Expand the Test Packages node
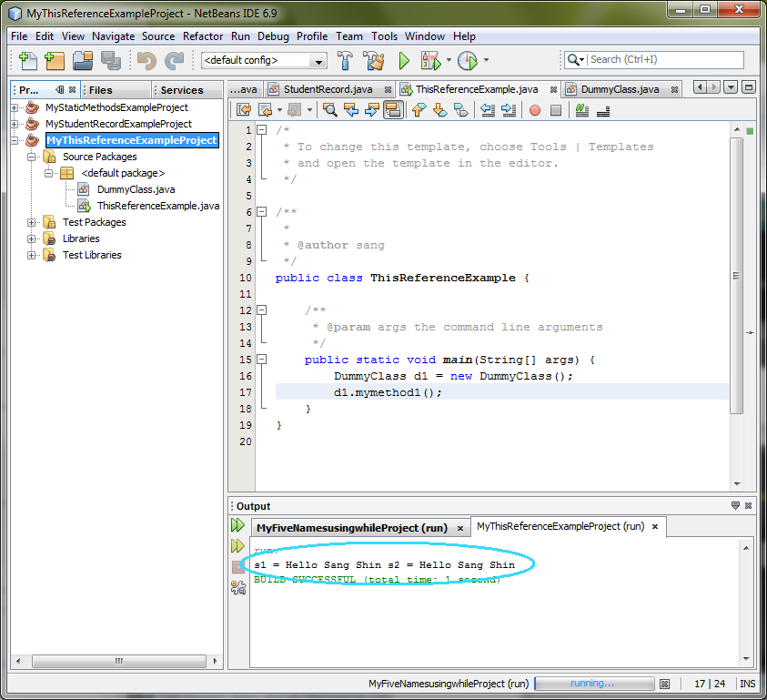The width and height of the screenshot is (767, 700). pos(31,222)
